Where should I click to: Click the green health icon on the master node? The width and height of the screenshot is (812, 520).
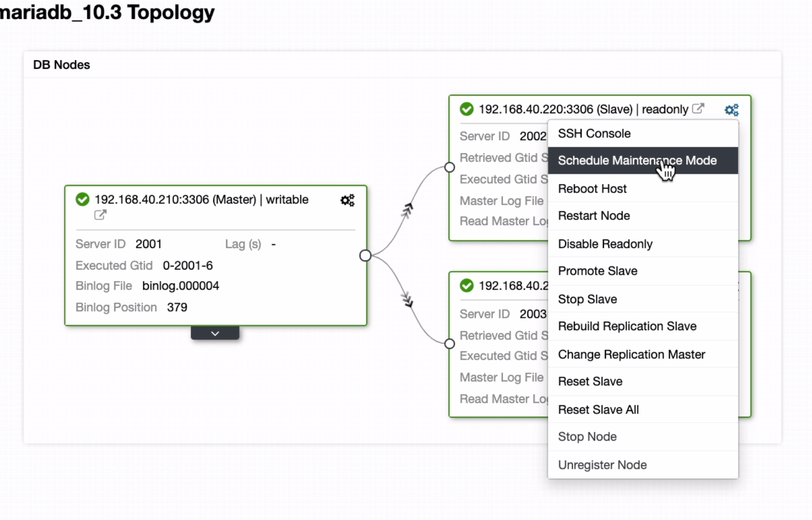(x=82, y=199)
